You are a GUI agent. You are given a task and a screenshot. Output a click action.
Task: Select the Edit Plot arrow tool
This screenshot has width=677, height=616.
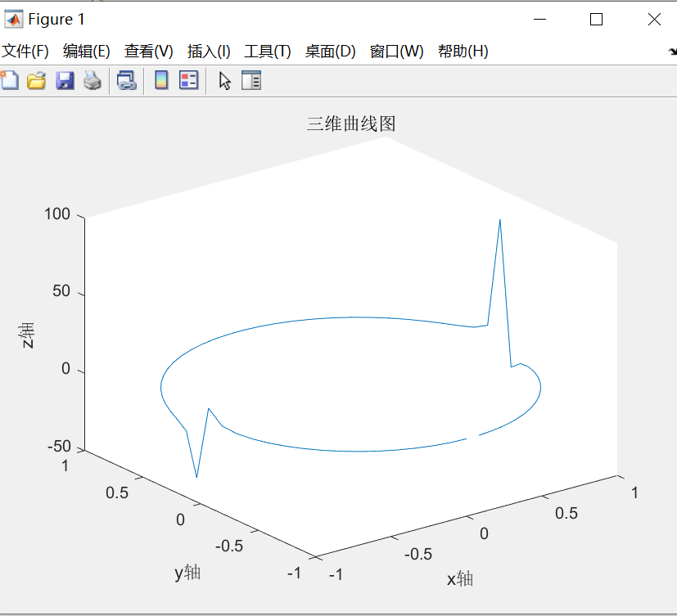coord(223,80)
